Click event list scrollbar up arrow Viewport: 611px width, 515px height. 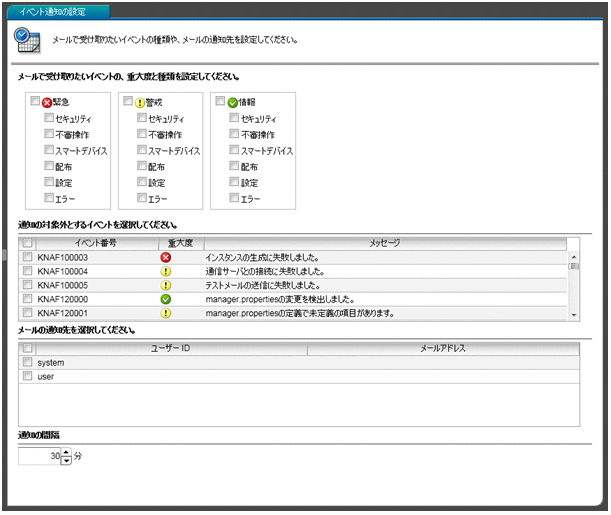click(x=574, y=257)
